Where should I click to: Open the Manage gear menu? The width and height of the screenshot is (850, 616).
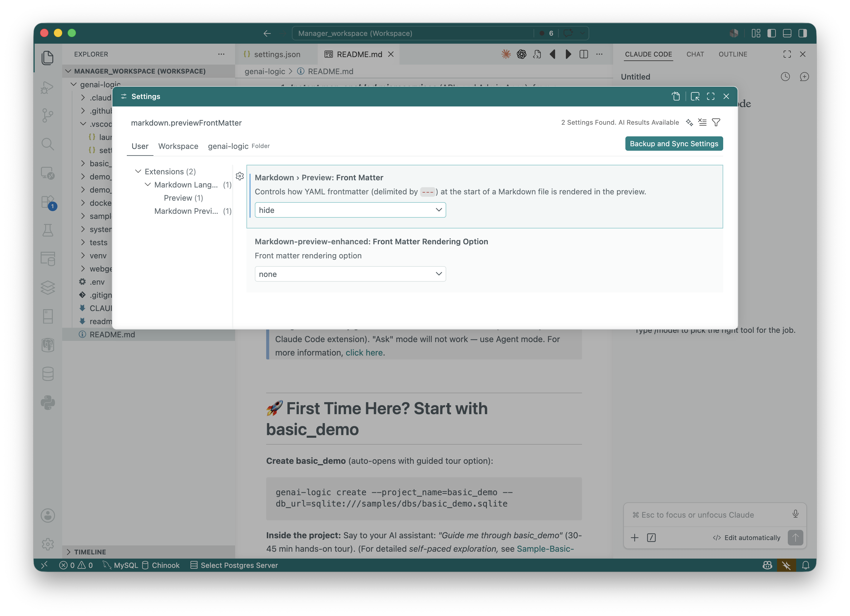[x=48, y=544]
